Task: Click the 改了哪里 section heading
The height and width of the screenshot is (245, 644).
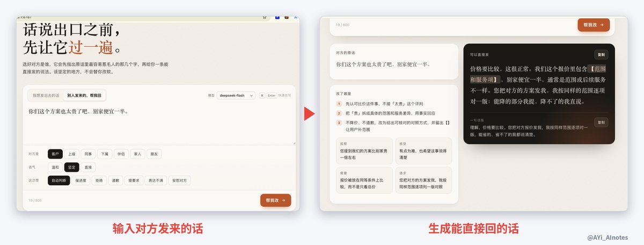Action: pos(342,93)
